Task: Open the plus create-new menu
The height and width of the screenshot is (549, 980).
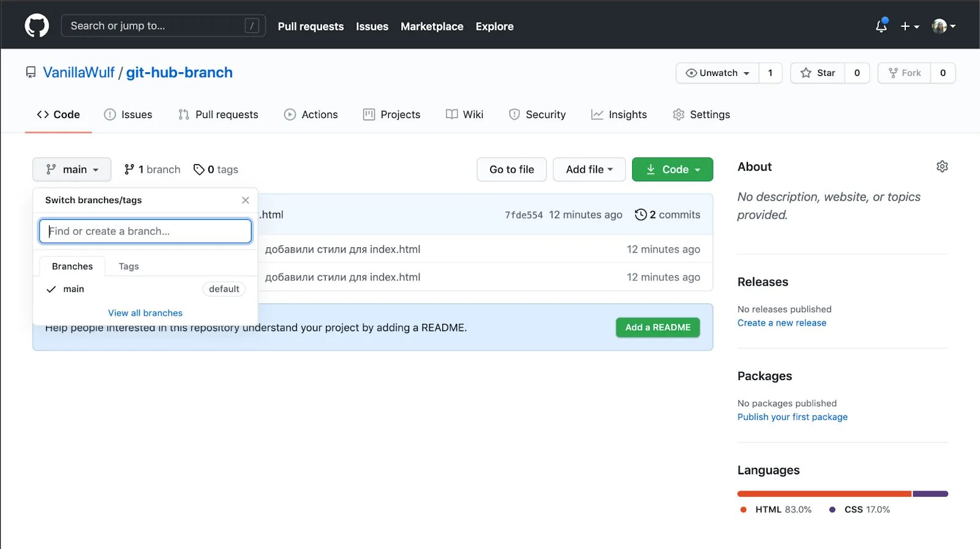Action: (910, 26)
